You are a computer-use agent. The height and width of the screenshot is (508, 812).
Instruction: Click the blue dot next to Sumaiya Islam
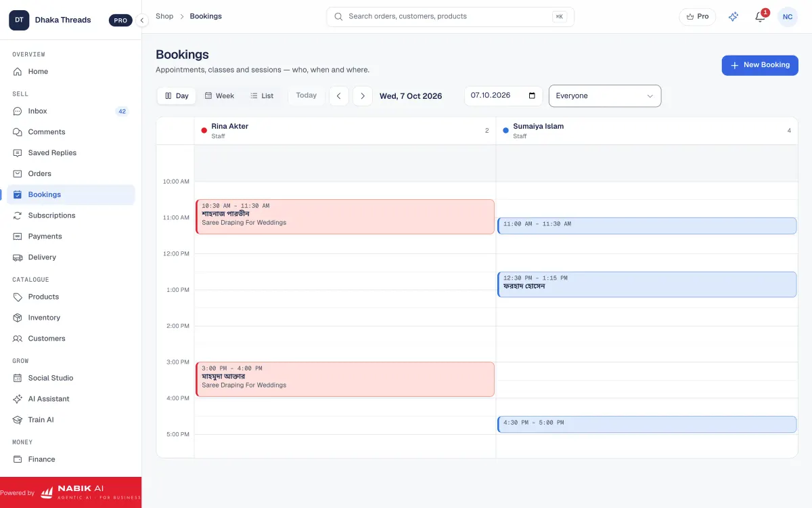tap(506, 131)
